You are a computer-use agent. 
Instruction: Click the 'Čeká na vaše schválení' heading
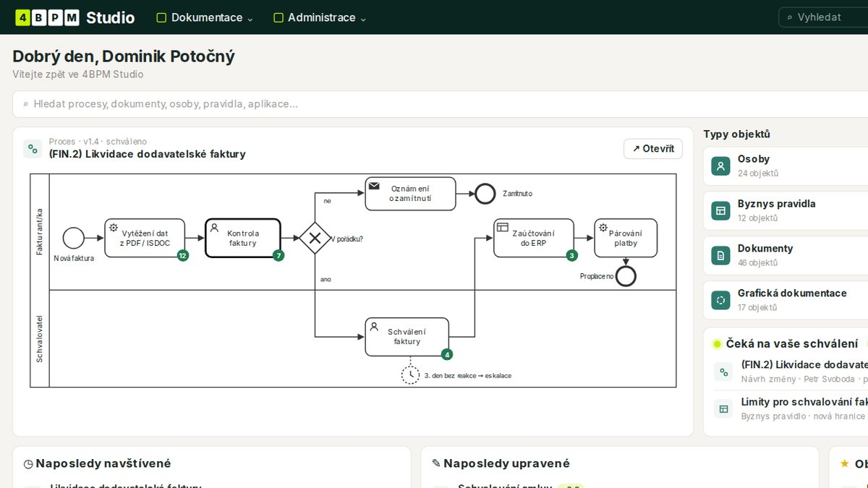tap(792, 344)
